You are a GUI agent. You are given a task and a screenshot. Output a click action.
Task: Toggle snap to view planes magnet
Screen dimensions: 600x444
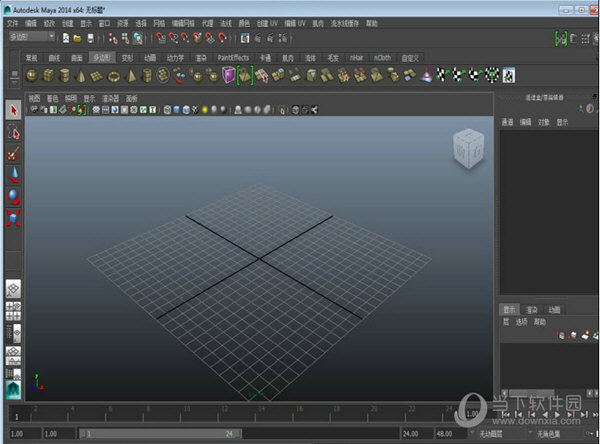click(210, 38)
